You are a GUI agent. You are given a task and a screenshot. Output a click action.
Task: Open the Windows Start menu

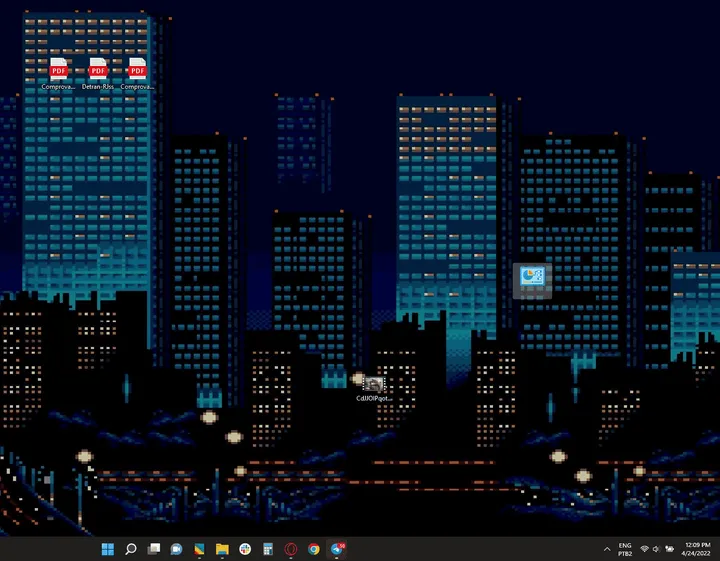coord(107,549)
